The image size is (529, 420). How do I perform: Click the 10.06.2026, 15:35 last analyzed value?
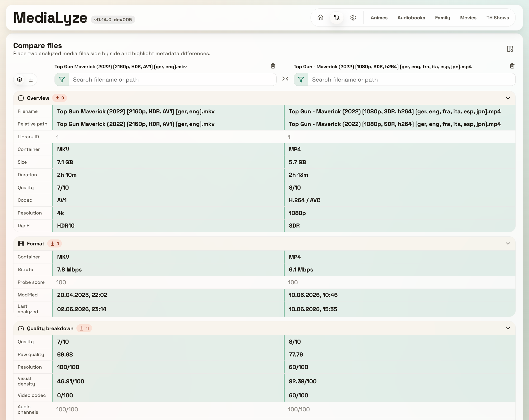313,309
